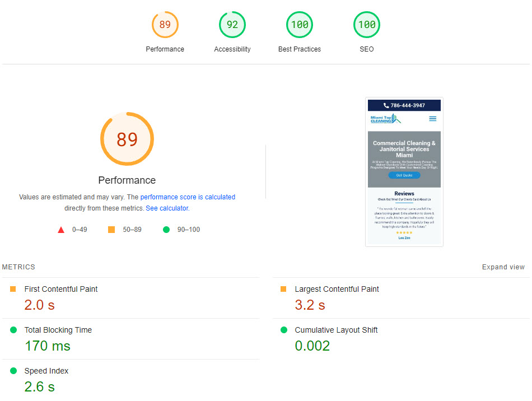The height and width of the screenshot is (401, 532).
Task: Click the hamburger menu icon in the thumbnail
Action: (x=432, y=119)
